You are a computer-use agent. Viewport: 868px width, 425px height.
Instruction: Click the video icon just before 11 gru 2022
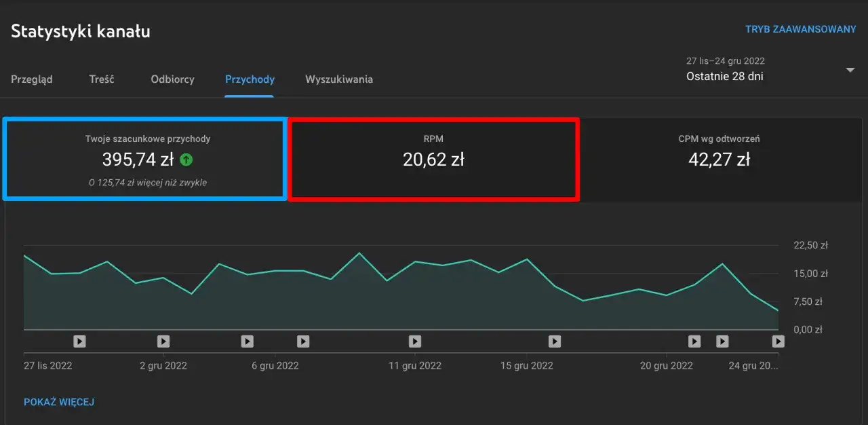(414, 341)
